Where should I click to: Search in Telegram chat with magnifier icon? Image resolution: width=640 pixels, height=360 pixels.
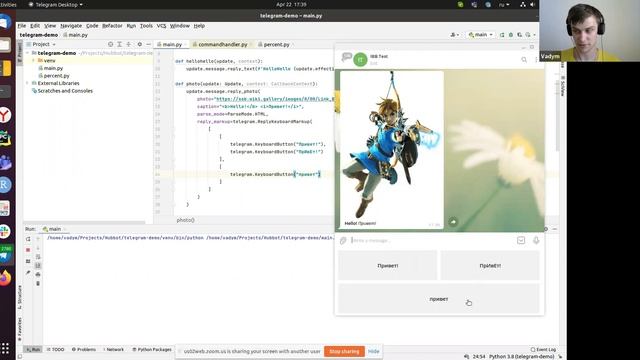tap(524, 60)
